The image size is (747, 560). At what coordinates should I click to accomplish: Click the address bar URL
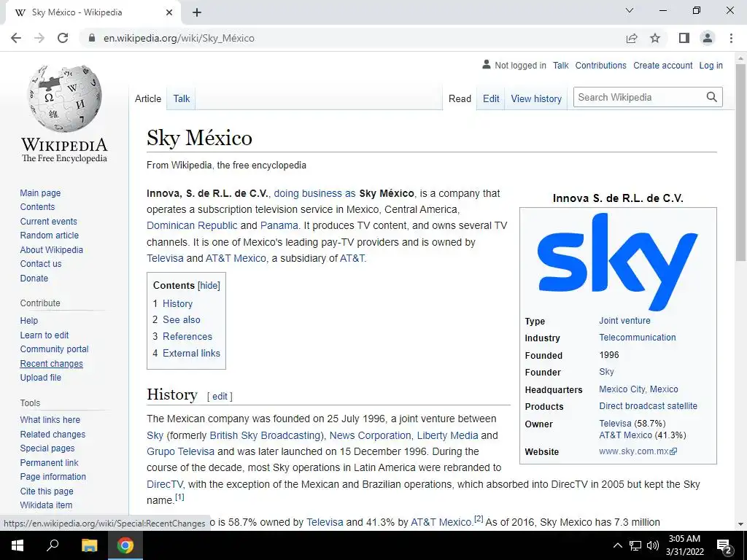[x=179, y=38]
